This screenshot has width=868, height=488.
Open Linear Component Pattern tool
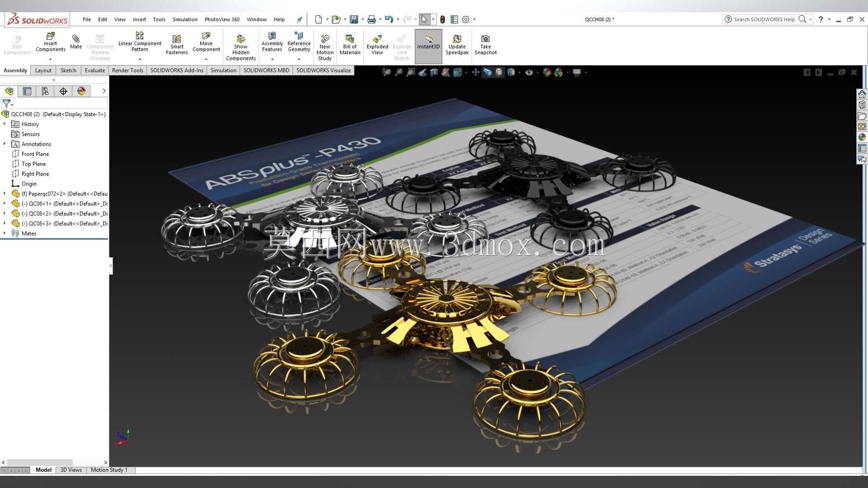[x=140, y=42]
